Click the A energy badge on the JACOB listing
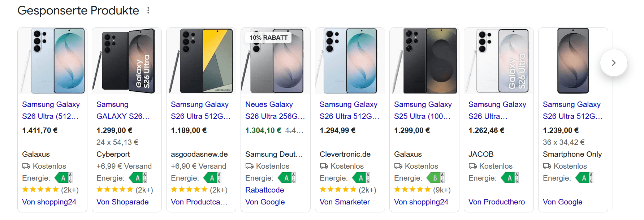 tap(510, 178)
